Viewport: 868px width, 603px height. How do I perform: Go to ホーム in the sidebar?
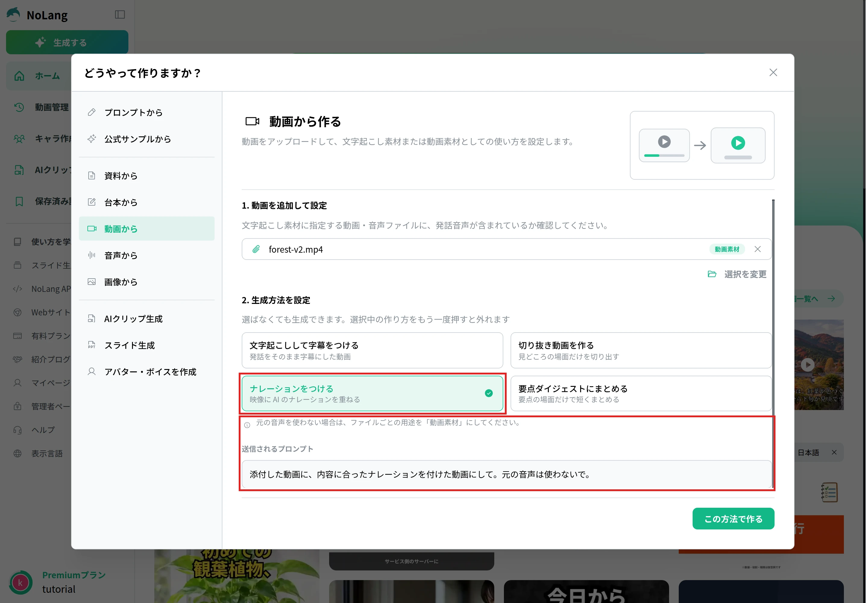(x=39, y=76)
